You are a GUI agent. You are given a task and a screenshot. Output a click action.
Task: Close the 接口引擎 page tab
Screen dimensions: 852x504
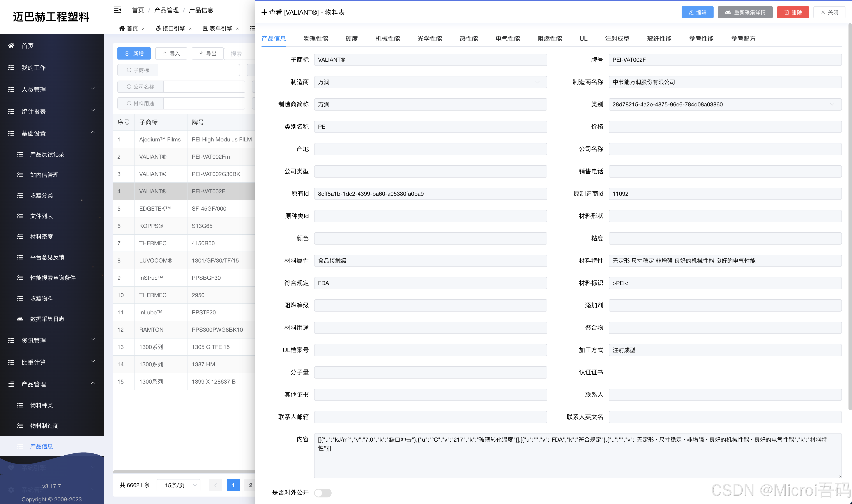tap(190, 28)
